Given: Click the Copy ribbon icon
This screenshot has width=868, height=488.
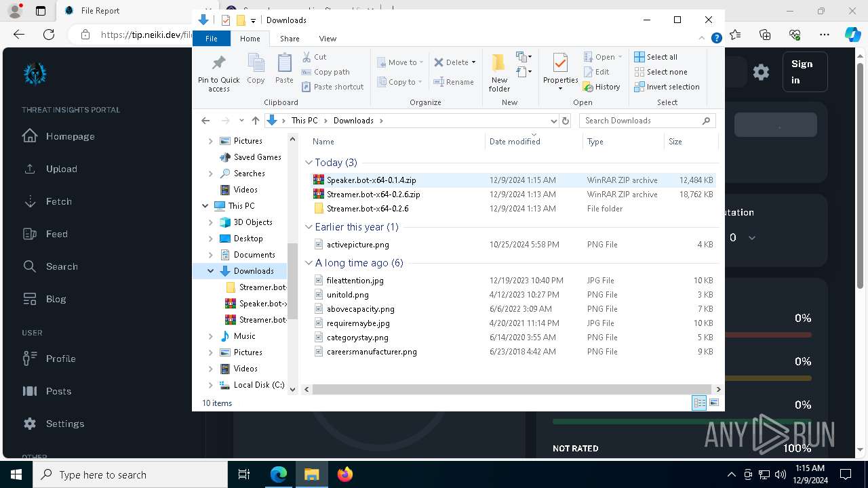Looking at the screenshot, I should [256, 69].
